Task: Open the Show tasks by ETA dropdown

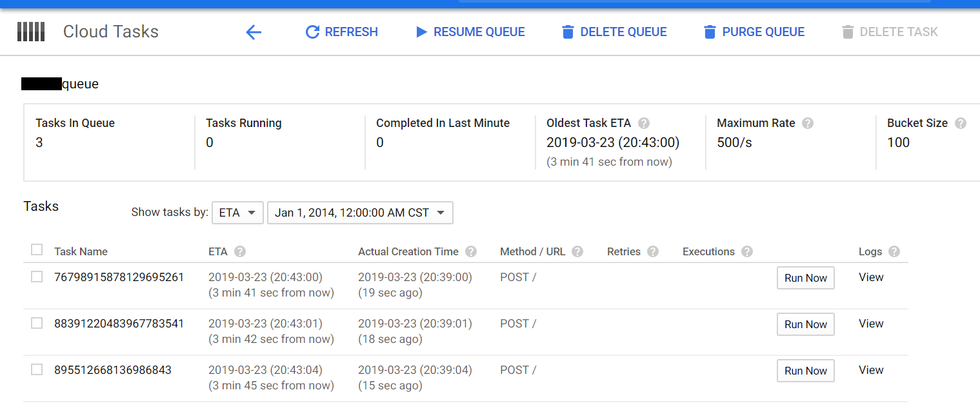Action: (237, 212)
